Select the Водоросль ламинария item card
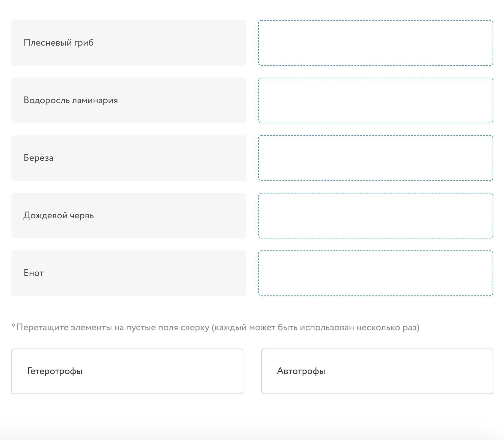This screenshot has width=504, height=440. pos(129,100)
